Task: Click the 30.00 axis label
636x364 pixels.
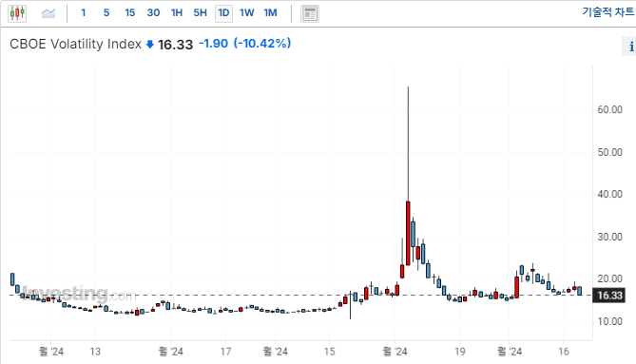Action: pos(609,237)
